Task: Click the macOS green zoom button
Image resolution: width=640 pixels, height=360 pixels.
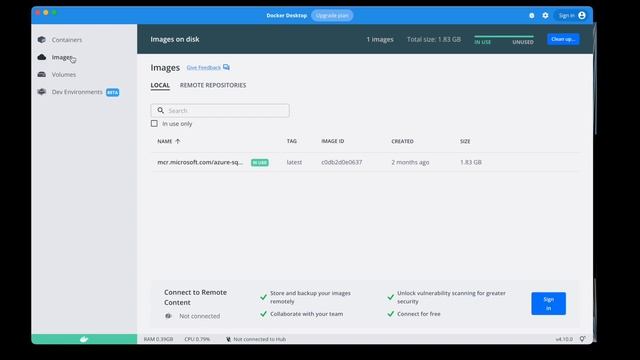Action: (x=54, y=13)
